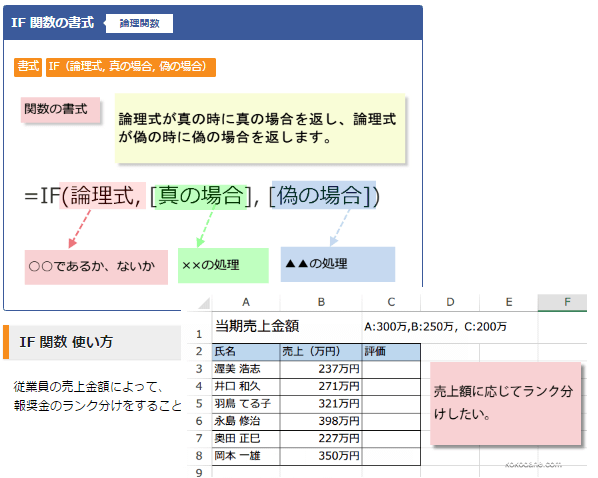Select row 7 header
The height and width of the screenshot is (478, 598).
[x=199, y=439]
